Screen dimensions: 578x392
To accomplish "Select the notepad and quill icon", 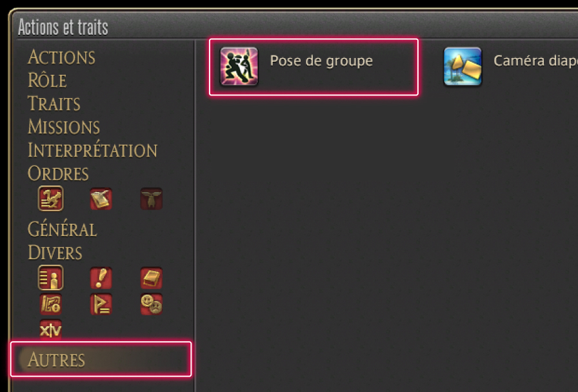I will pyautogui.click(x=101, y=199).
